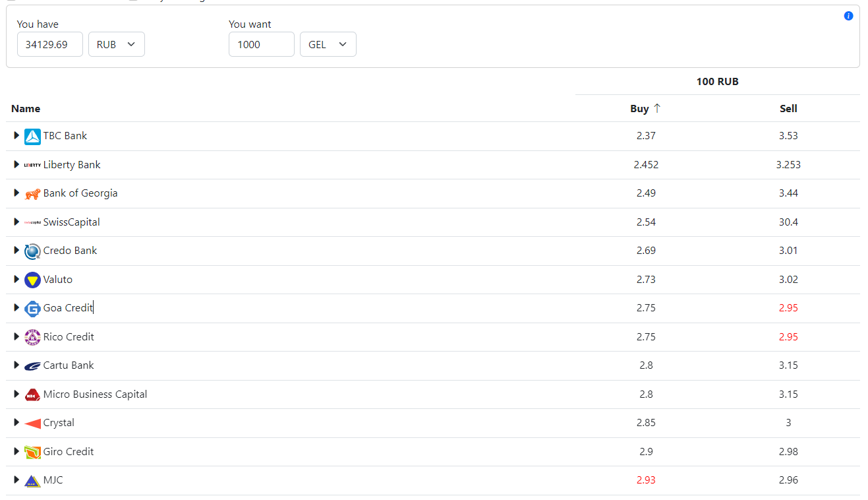Click the Goa Credit blue G icon
Image resolution: width=868 pixels, height=500 pixels.
click(x=32, y=308)
